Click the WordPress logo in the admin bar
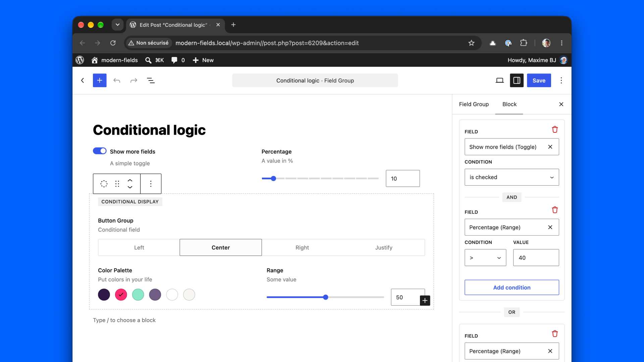The image size is (644, 362). point(80,60)
